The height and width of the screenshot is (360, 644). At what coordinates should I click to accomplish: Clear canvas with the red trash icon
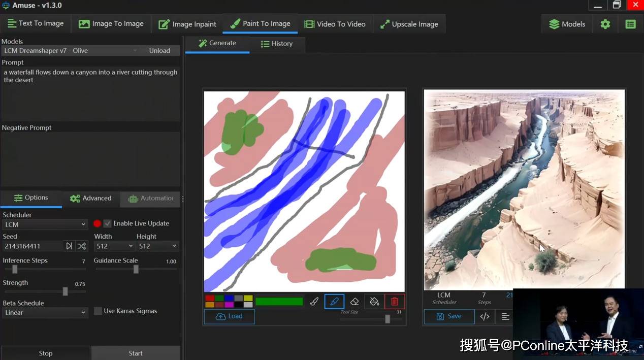pos(395,302)
